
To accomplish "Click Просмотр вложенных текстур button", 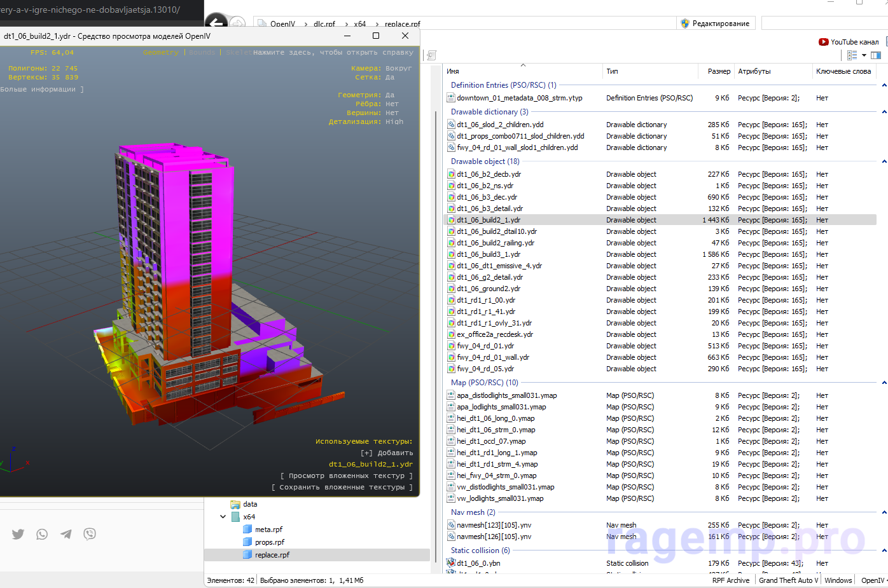I will [347, 476].
